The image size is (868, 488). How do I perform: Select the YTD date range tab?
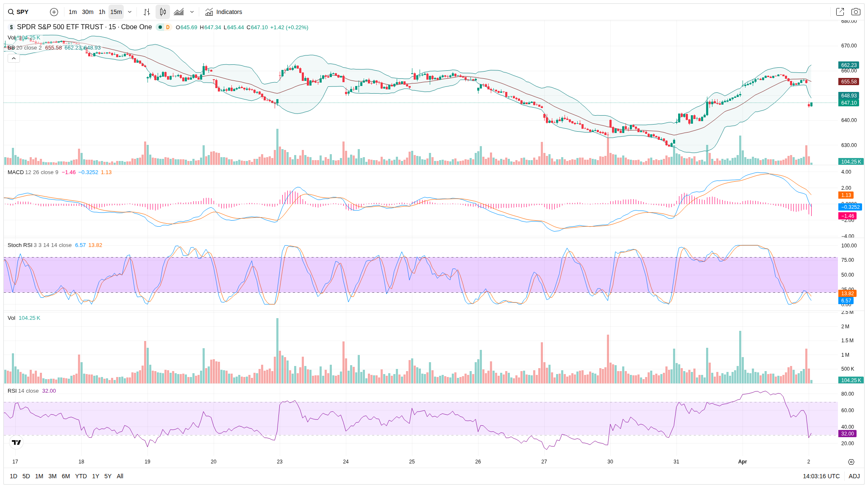(81, 476)
